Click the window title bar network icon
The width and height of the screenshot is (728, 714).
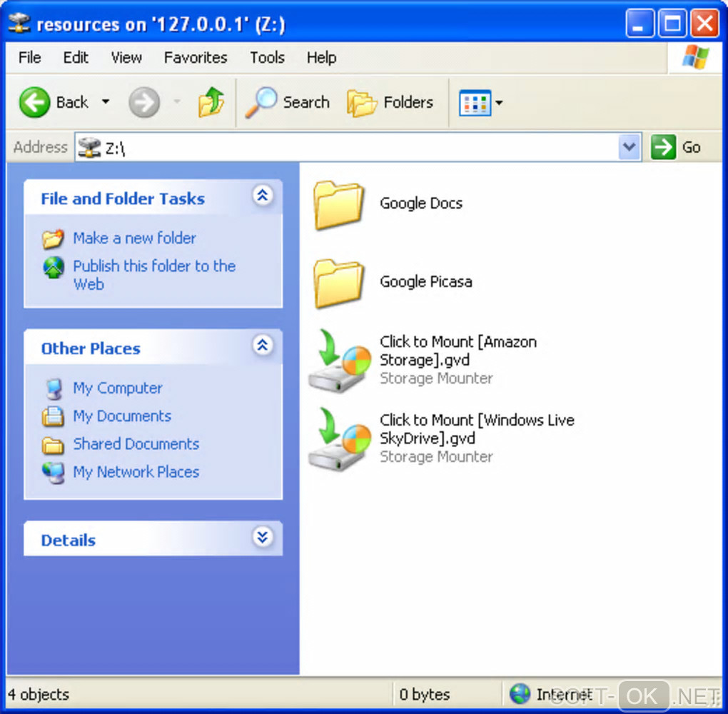pos(19,24)
